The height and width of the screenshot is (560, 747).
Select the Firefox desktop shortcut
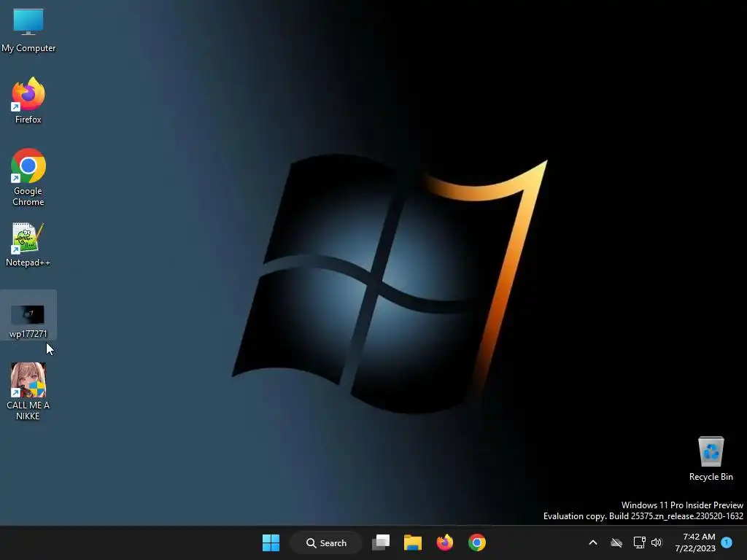point(28,101)
